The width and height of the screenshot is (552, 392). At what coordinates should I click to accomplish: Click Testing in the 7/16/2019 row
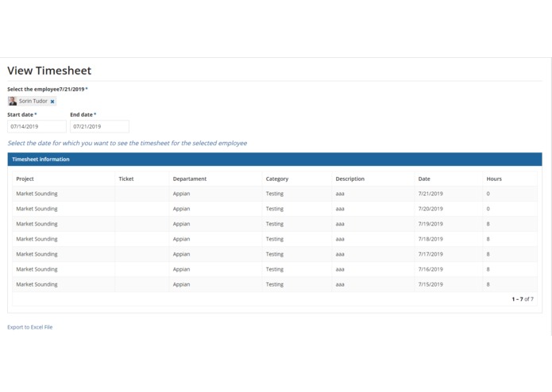tap(275, 269)
